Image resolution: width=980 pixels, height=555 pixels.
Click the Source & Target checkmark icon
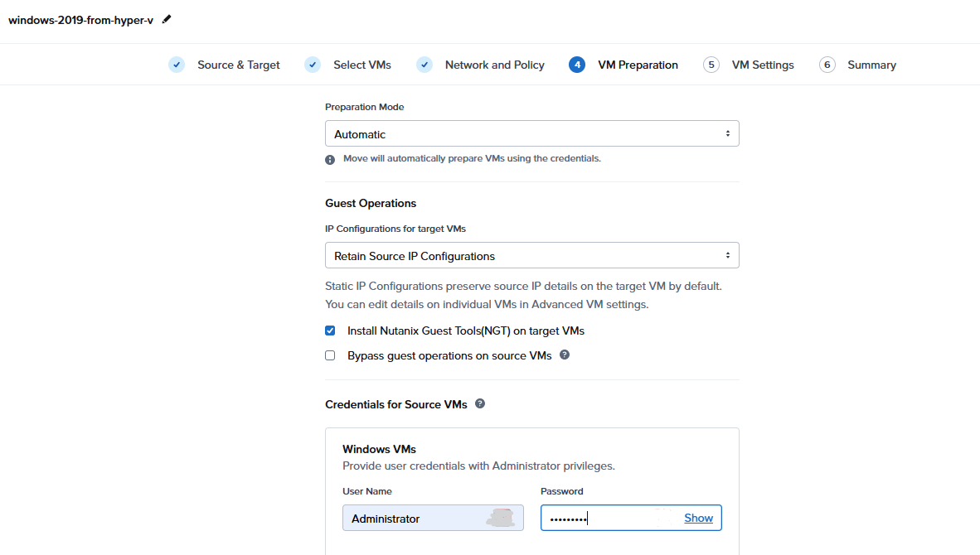tap(177, 65)
